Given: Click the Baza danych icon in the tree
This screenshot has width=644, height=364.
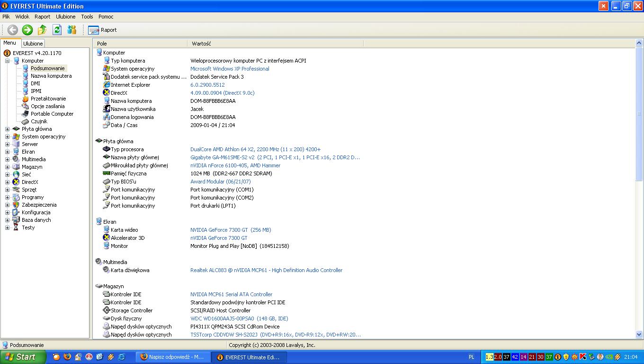Looking at the screenshot, I should pyautogui.click(x=17, y=220).
